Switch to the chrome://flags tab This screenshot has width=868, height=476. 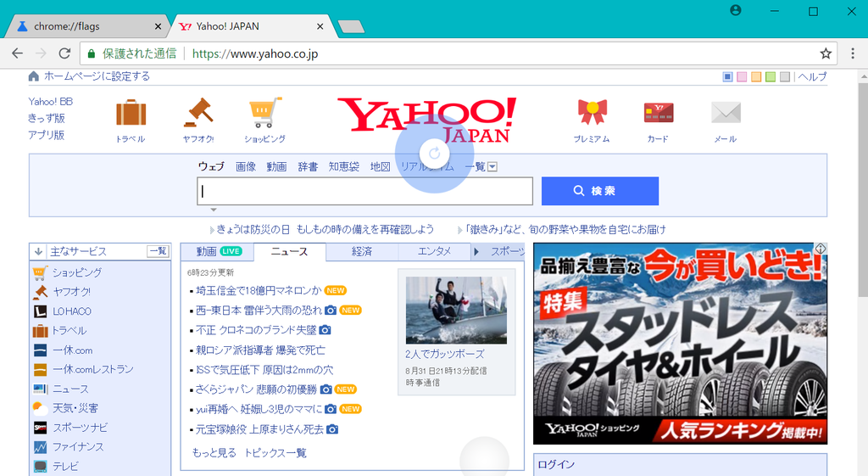tap(86, 26)
